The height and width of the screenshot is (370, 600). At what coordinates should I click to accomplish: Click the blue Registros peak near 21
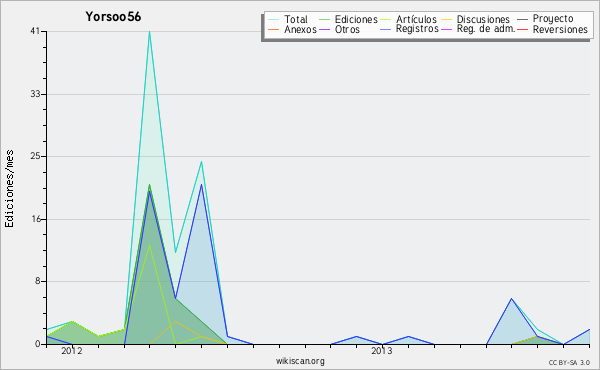pos(201,184)
